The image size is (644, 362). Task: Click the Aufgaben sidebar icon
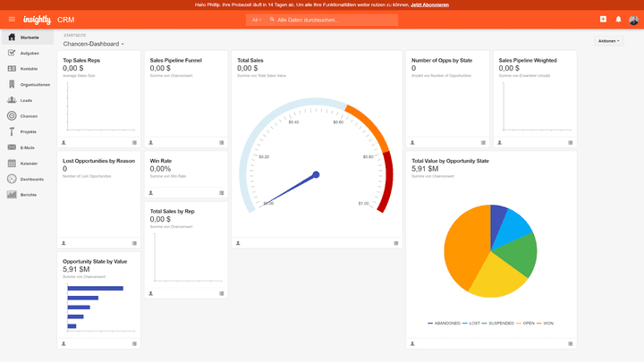click(12, 53)
